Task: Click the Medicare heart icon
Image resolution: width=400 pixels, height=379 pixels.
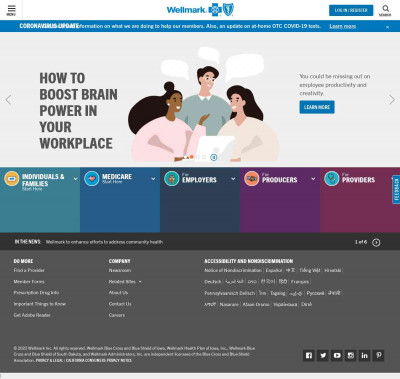Action: [x=92, y=179]
